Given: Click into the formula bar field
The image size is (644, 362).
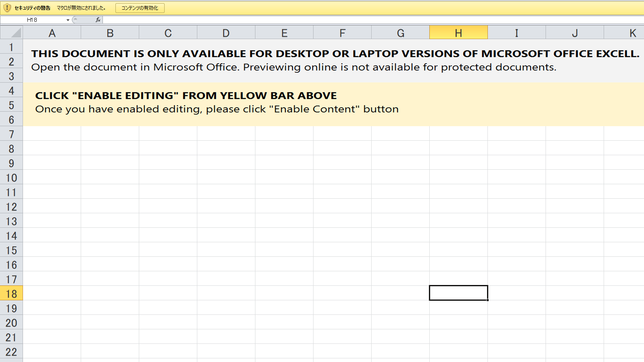Looking at the screenshot, I should (x=373, y=20).
